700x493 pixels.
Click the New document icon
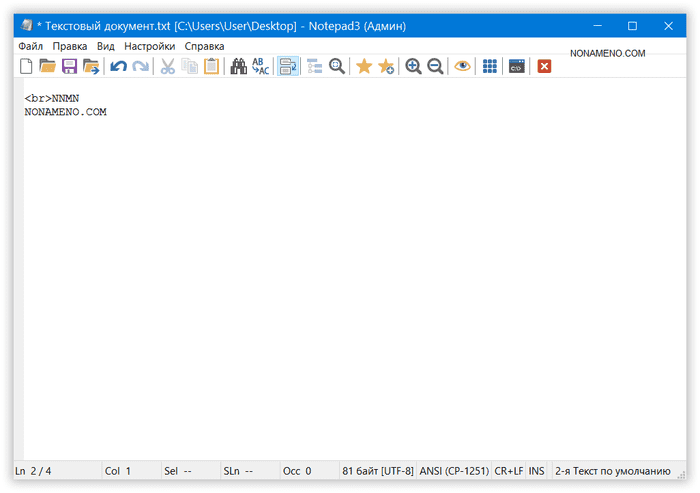pos(26,66)
